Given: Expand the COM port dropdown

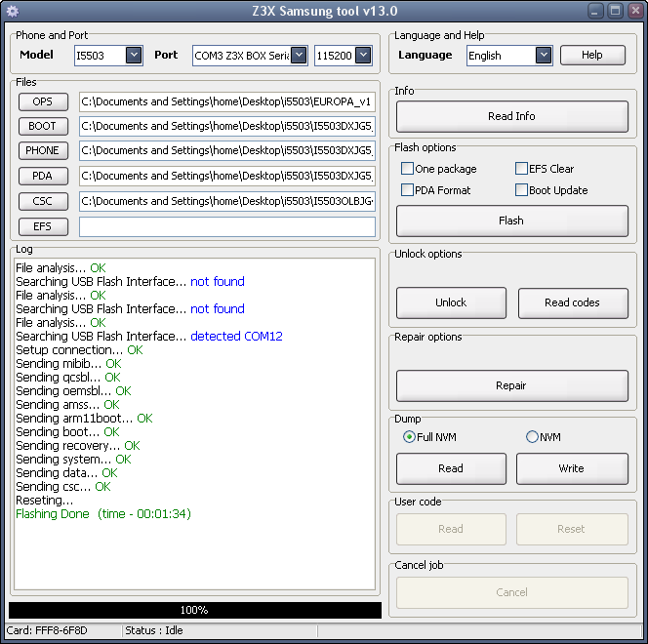Looking at the screenshot, I should (299, 55).
